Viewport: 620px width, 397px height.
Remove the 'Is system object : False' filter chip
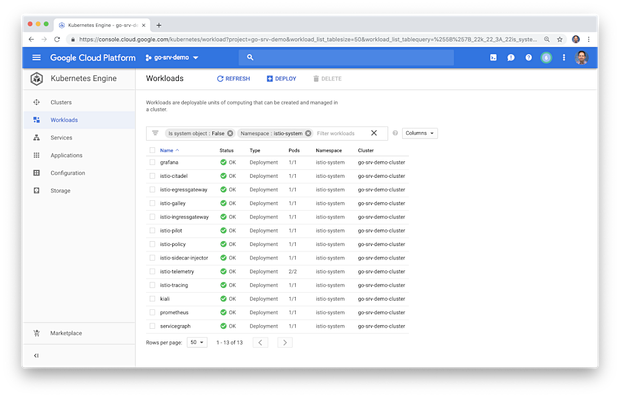[x=230, y=133]
